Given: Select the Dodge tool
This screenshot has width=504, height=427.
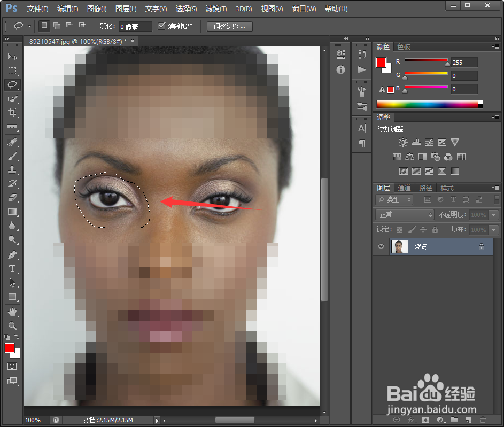Looking at the screenshot, I should point(12,239).
